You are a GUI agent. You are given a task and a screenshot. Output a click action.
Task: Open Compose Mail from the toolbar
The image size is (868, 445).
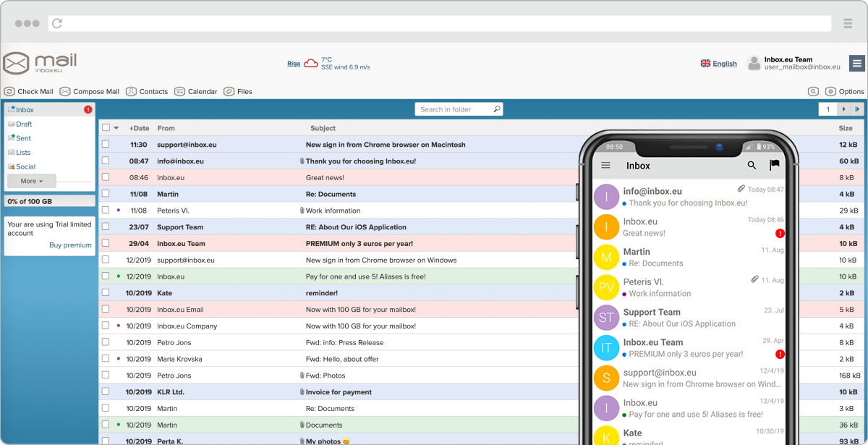coord(65,92)
